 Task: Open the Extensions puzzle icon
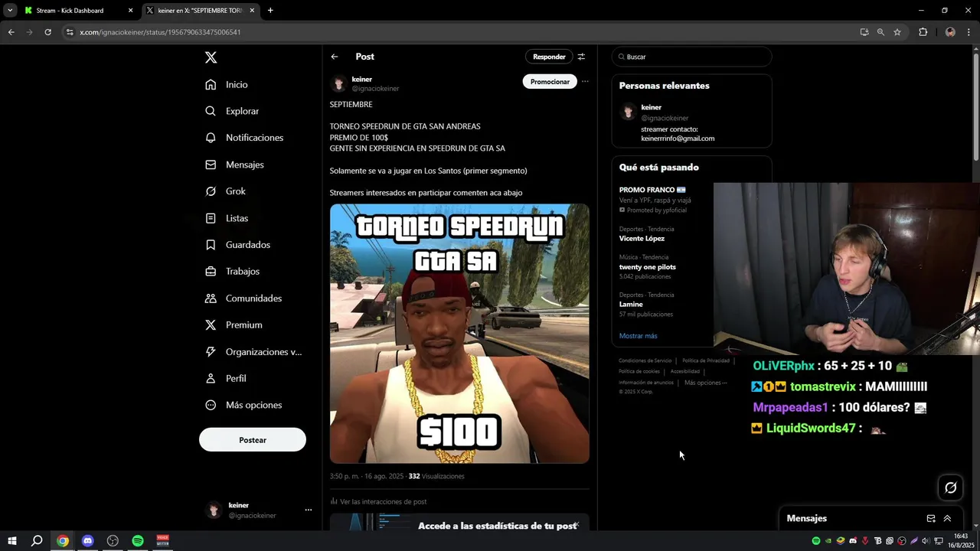tap(923, 32)
